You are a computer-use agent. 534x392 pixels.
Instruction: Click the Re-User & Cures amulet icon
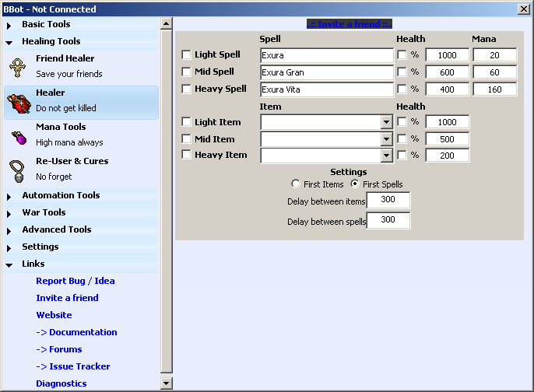17,170
